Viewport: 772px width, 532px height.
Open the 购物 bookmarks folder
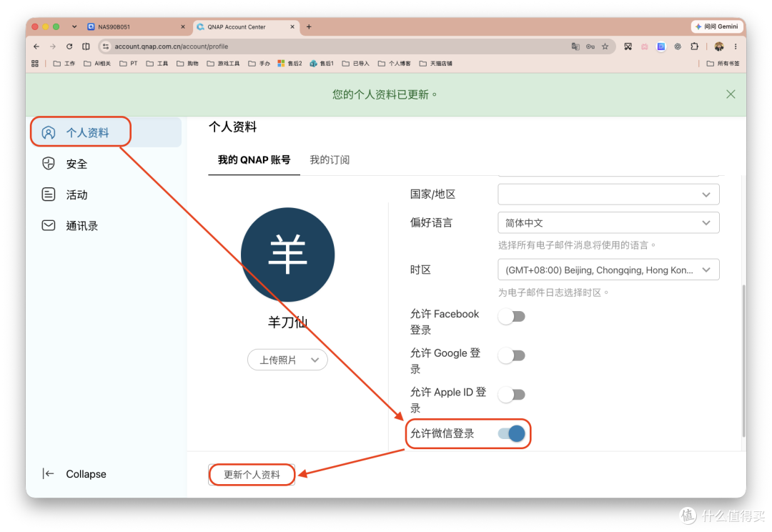pos(187,64)
